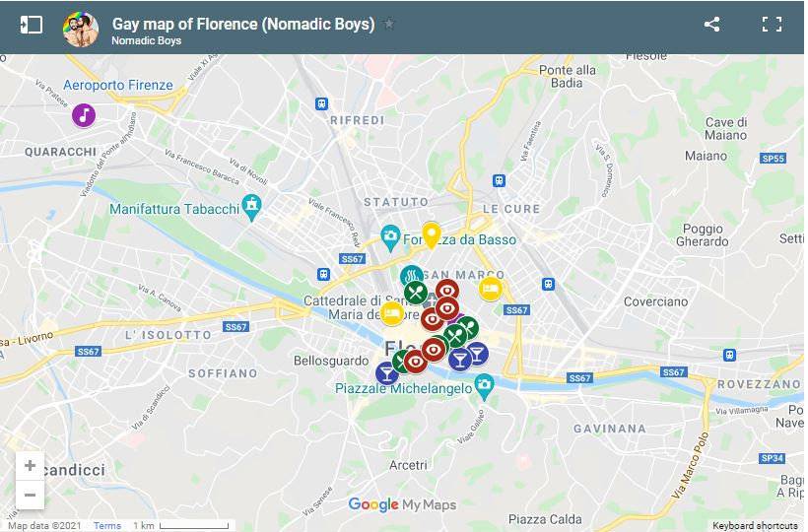View the map in fullscreen mode
Screen dimensions: 808x532
pos(772,25)
